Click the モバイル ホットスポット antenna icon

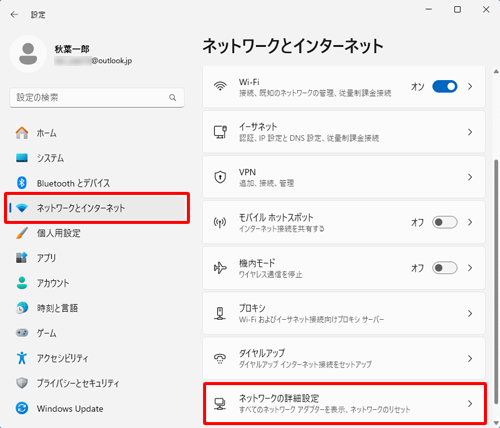(220, 222)
